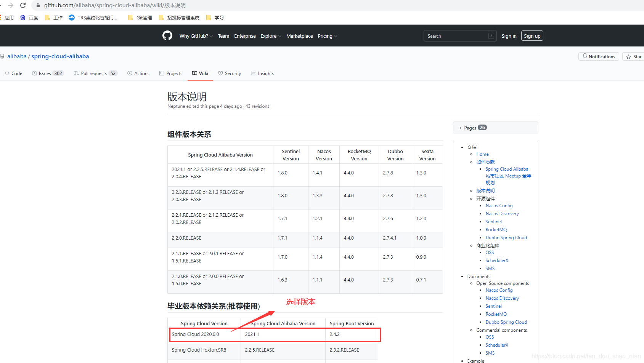Switch to the Projects tab
This screenshot has height=363, width=644.
[171, 73]
